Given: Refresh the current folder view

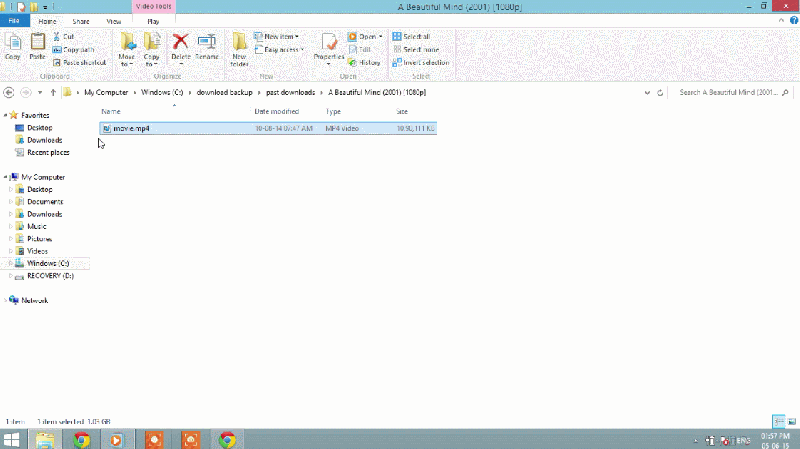Looking at the screenshot, I should (x=660, y=92).
